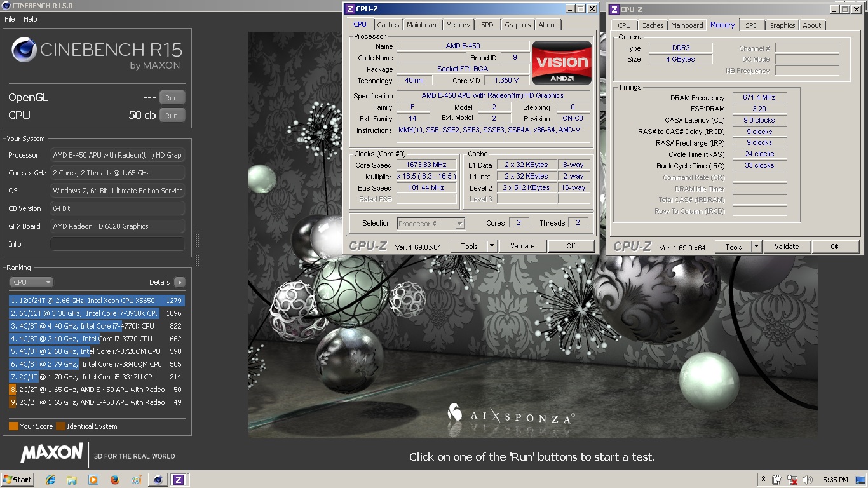868x488 pixels.
Task: Click the 5:35 PM clock in tray
Action: tap(835, 480)
